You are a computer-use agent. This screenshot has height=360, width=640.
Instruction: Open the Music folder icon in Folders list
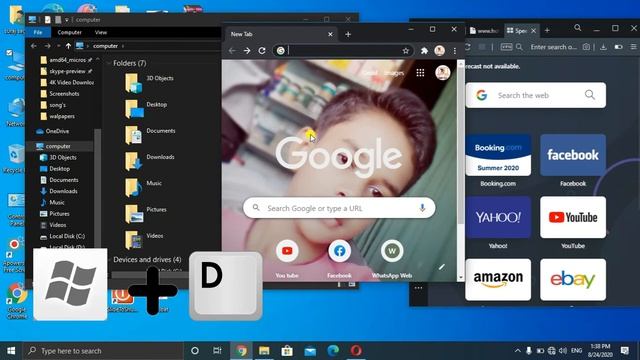[x=133, y=187]
